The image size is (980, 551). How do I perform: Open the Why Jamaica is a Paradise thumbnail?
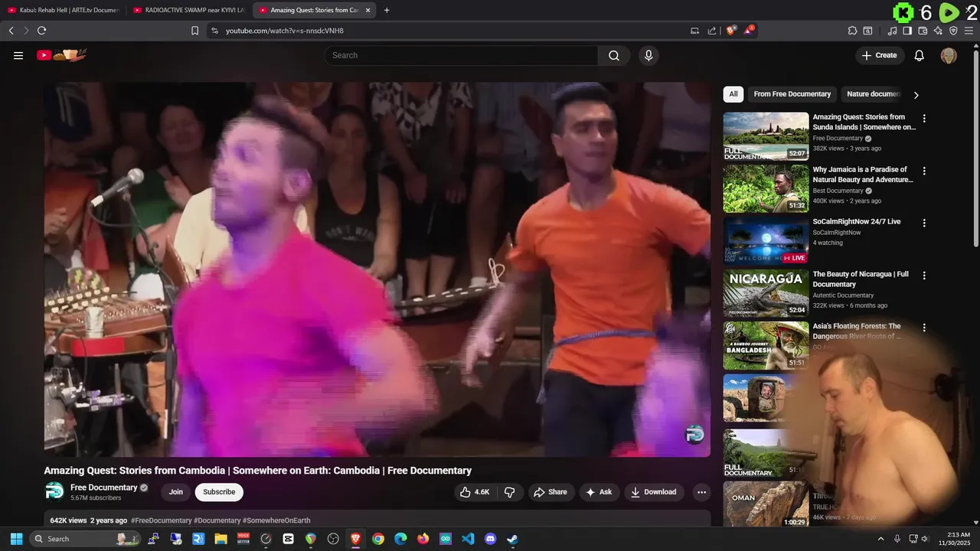(766, 188)
